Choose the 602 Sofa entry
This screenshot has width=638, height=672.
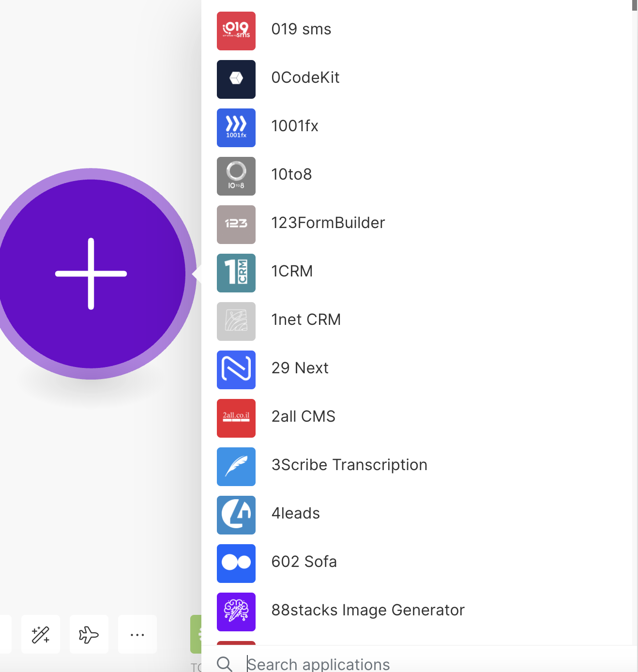(x=304, y=562)
